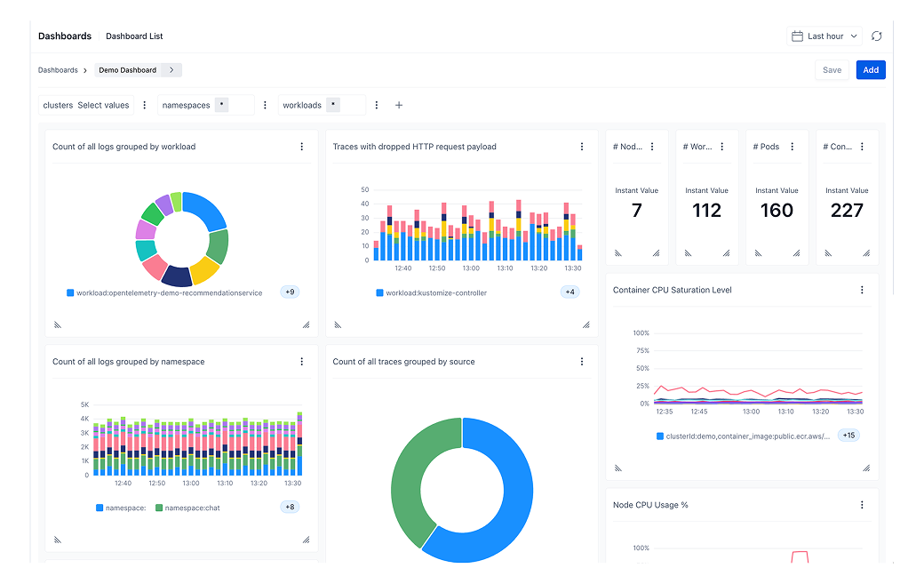
Task: Select the Demo Dashboard breadcrumb
Action: pos(128,69)
